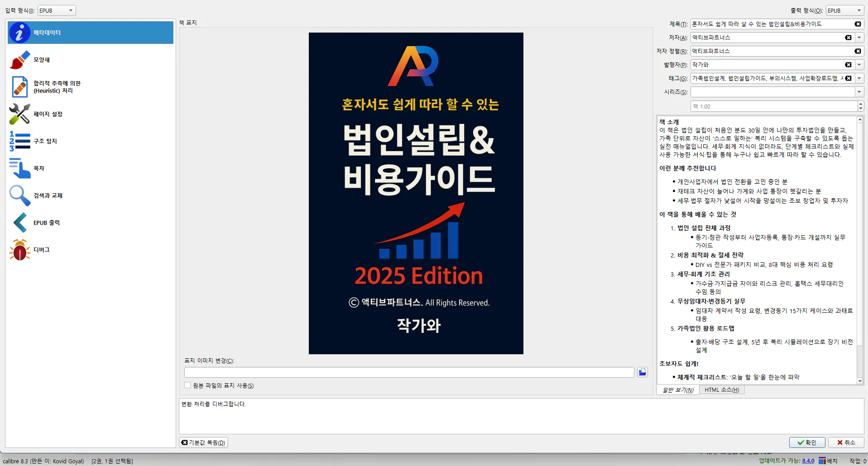Switch to the HTML 소스 tab
This screenshot has width=868, height=466.
pos(722,390)
